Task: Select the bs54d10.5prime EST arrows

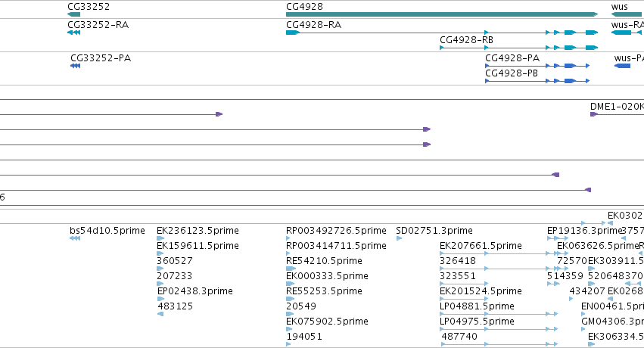Action: coord(75,238)
